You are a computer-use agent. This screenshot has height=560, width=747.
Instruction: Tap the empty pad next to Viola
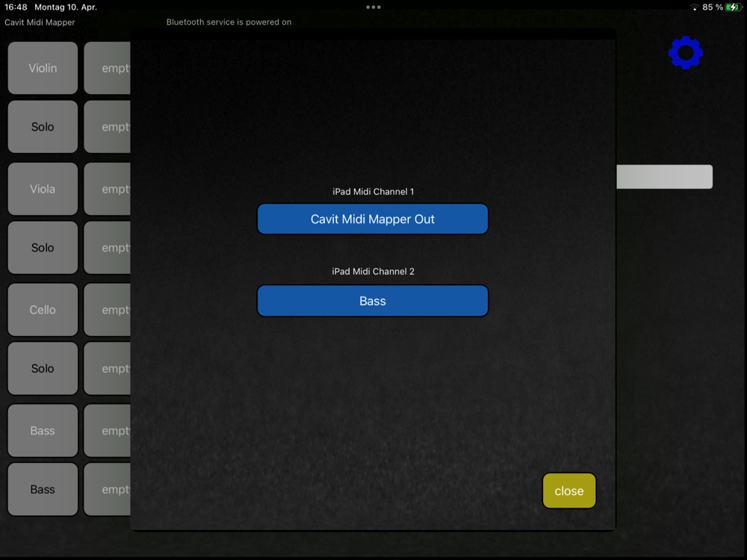click(107, 189)
